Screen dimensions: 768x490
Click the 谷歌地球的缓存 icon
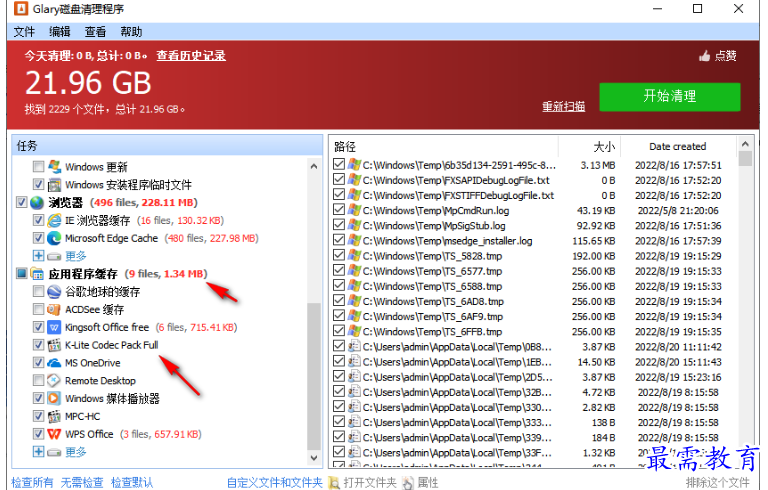point(54,292)
